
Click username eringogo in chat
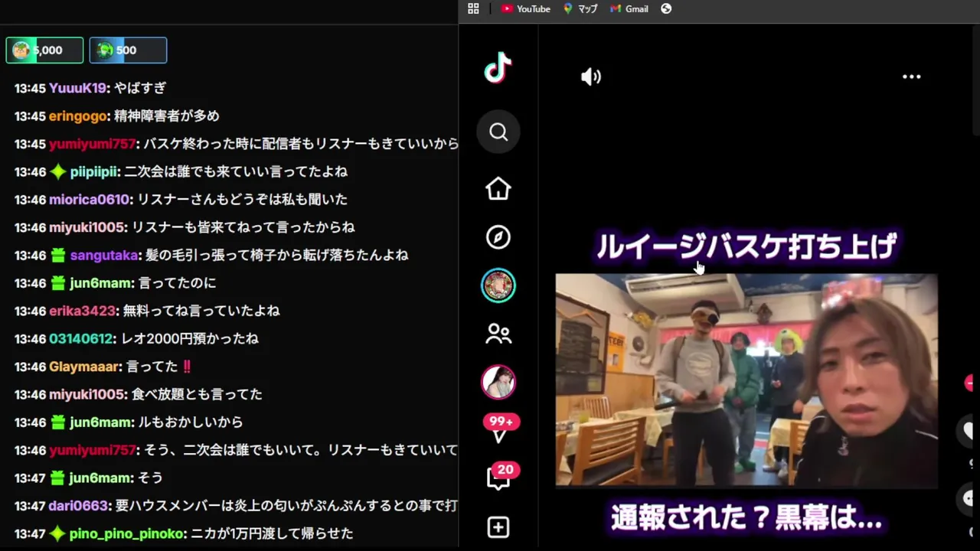point(78,116)
